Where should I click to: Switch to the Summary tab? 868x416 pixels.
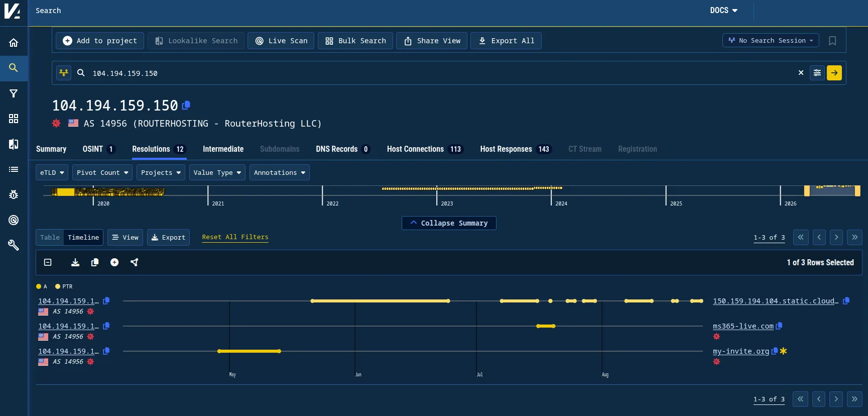click(x=51, y=149)
